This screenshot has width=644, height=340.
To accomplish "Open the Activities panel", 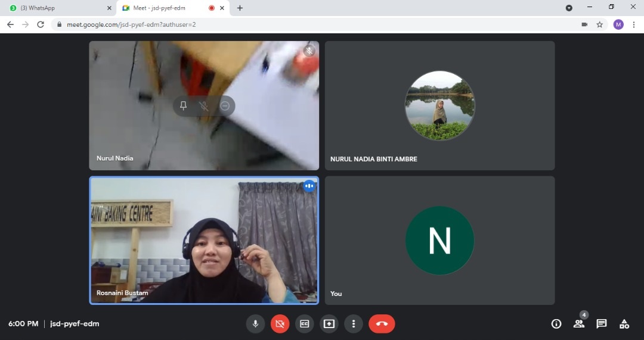I will (x=624, y=324).
